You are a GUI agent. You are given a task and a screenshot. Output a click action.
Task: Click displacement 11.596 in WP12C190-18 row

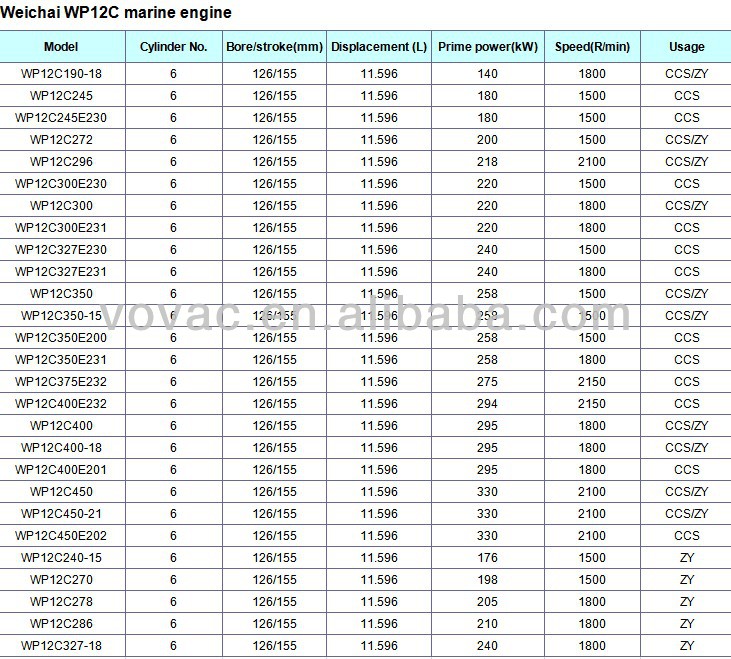pyautogui.click(x=379, y=74)
